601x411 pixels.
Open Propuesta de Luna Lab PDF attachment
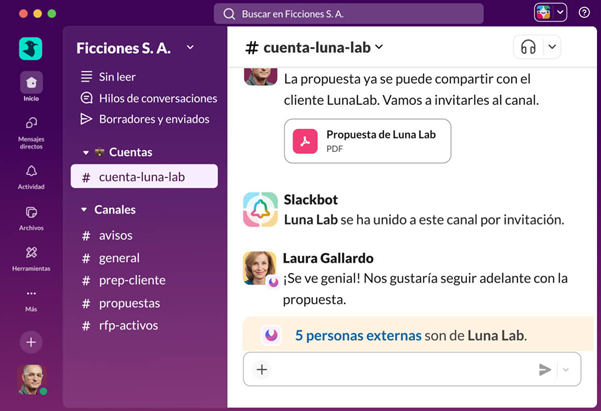point(367,141)
